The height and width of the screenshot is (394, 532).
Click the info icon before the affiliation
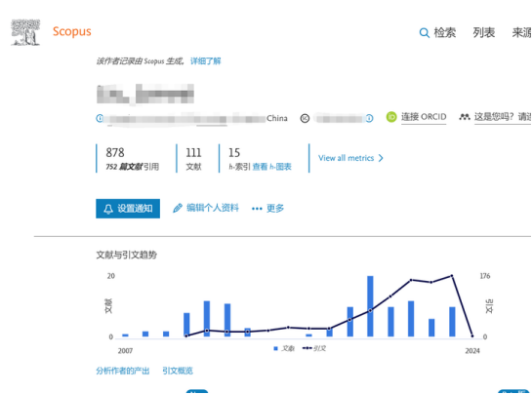100,118
